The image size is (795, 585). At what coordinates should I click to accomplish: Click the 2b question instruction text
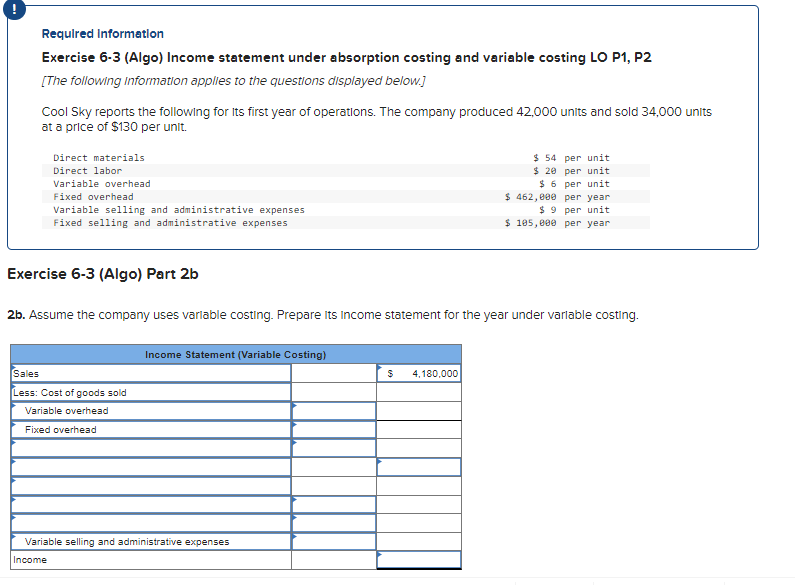(323, 315)
